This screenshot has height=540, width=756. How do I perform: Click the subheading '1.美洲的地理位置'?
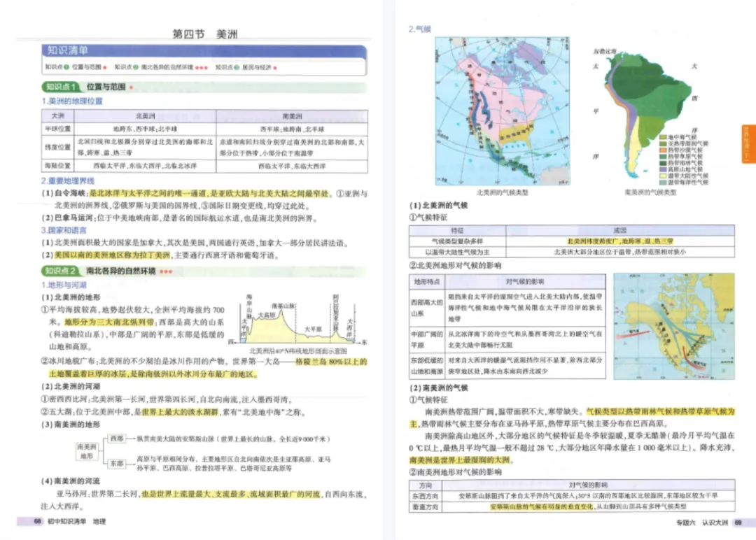[x=72, y=101]
